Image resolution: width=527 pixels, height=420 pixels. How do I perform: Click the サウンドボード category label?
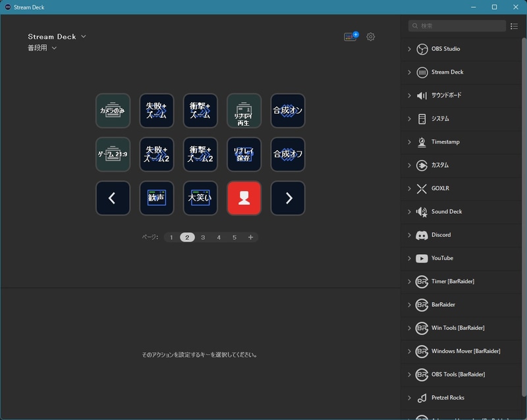pos(447,95)
